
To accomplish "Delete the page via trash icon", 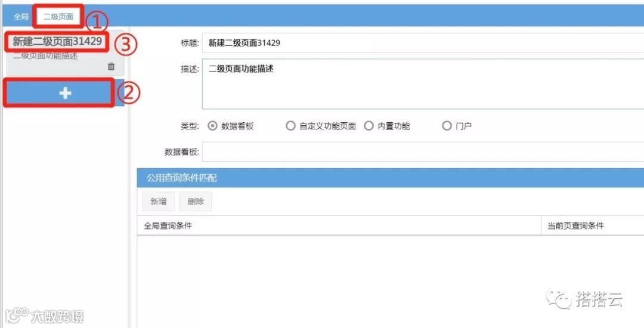I will (x=111, y=67).
